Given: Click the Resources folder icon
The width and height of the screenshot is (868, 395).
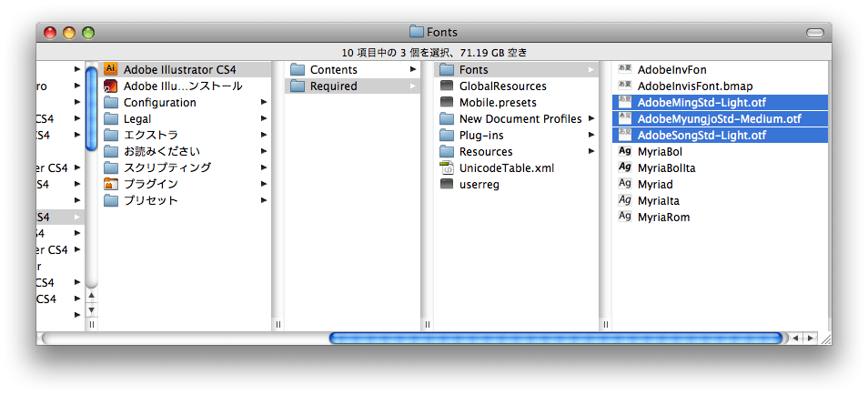Looking at the screenshot, I should (447, 152).
